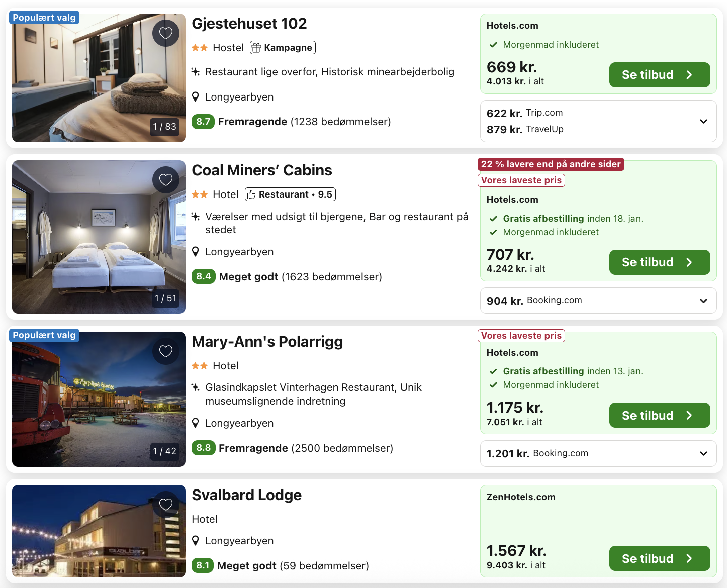
Task: Click location pin under Coal Miners' Cabins
Action: [x=196, y=252]
